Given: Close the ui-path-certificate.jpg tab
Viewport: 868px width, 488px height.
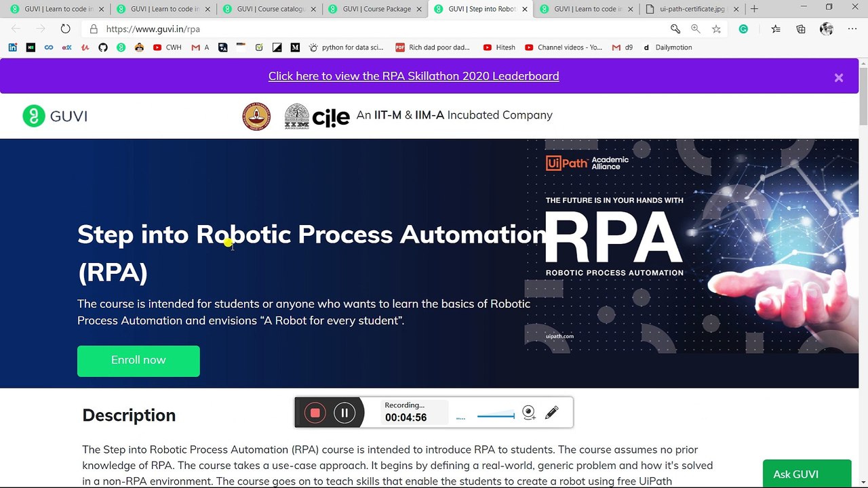Looking at the screenshot, I should tap(736, 9).
